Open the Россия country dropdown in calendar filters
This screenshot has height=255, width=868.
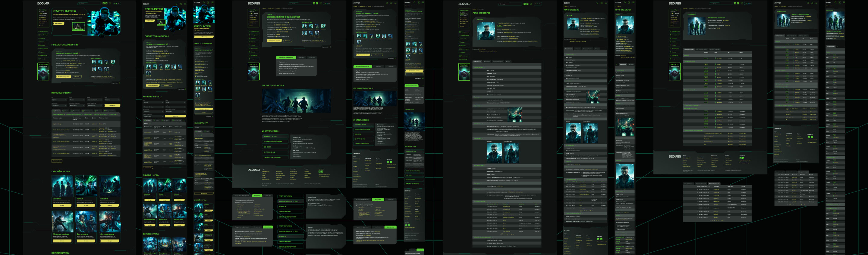(x=77, y=100)
